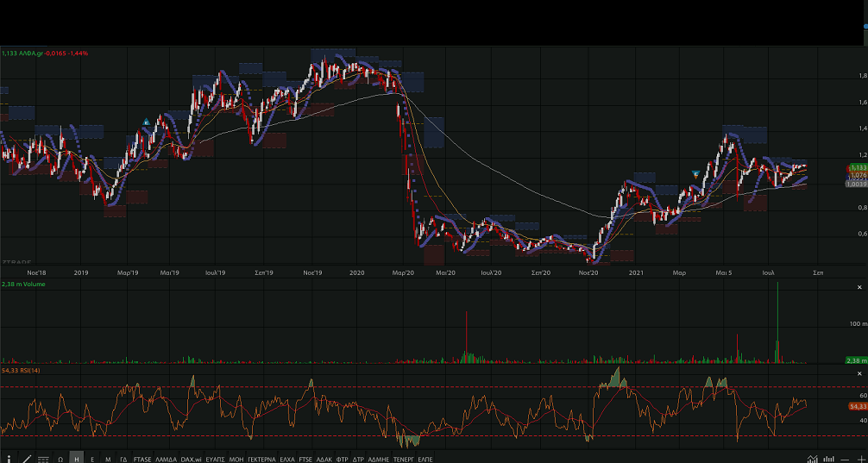Switch to the M monthly timeframe
The image size is (868, 463).
(108, 459)
